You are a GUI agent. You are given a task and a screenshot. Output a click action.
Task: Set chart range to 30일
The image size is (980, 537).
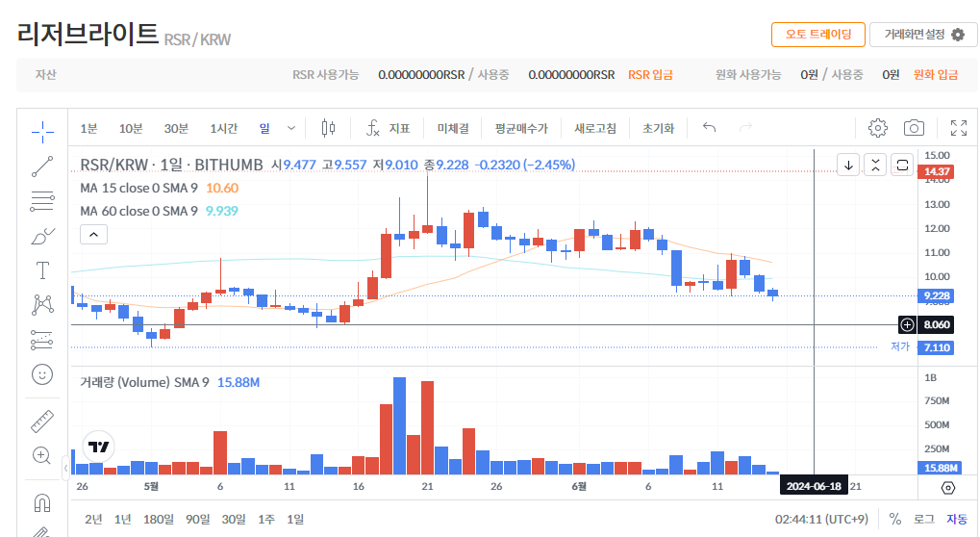click(234, 519)
